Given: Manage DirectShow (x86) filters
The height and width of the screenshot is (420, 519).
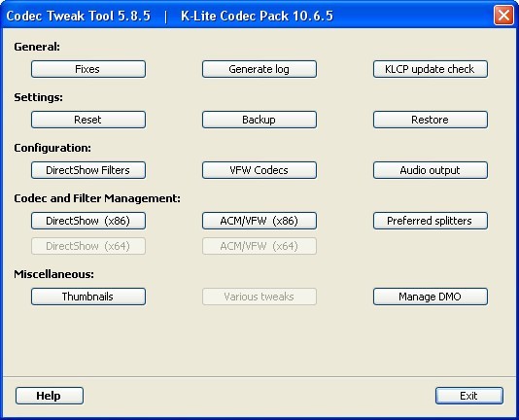Looking at the screenshot, I should (88, 221).
